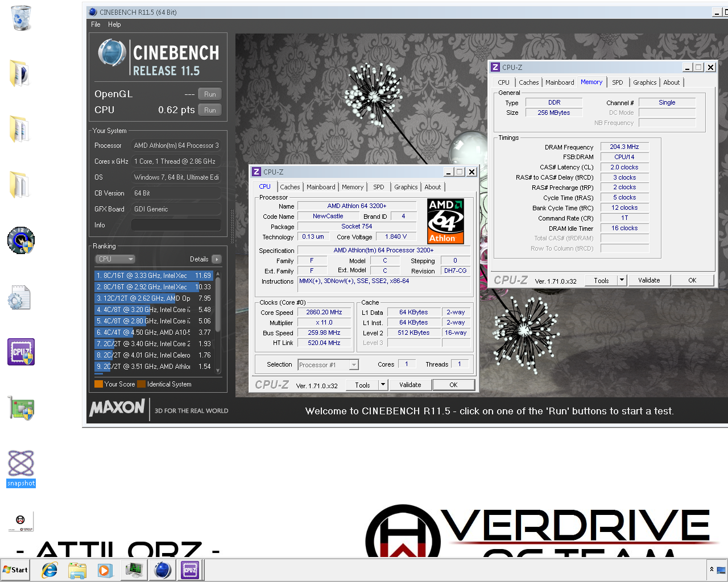Click the orange Your Score color swatch

click(98, 384)
